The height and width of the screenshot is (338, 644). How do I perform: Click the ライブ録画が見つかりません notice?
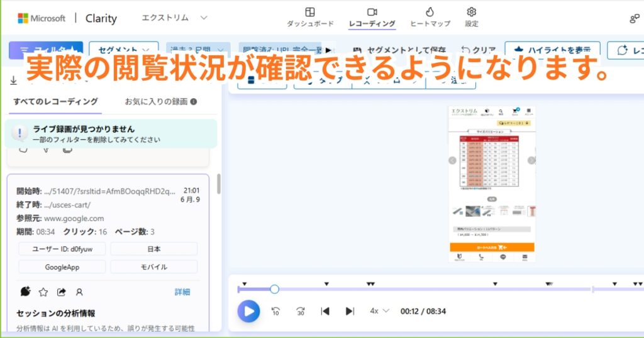111,134
